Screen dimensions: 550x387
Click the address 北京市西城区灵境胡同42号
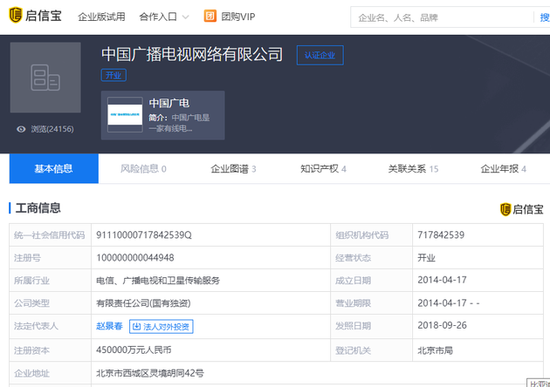coord(150,373)
